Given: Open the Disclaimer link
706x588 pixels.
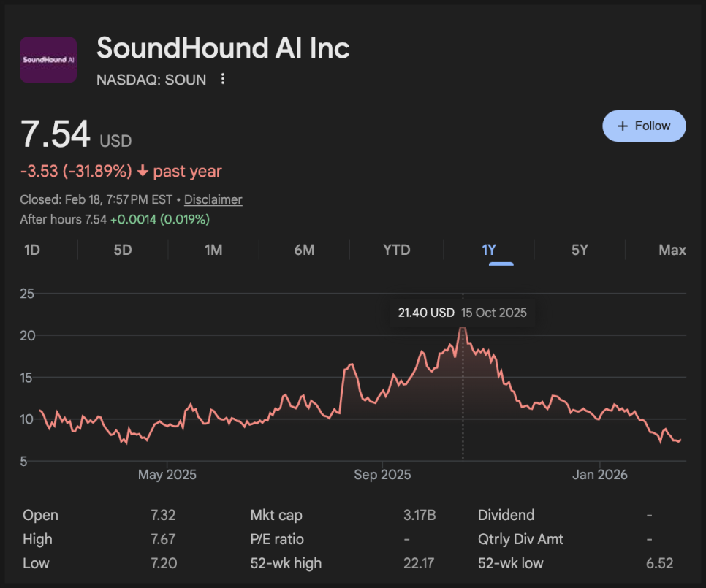Looking at the screenshot, I should click(x=213, y=199).
